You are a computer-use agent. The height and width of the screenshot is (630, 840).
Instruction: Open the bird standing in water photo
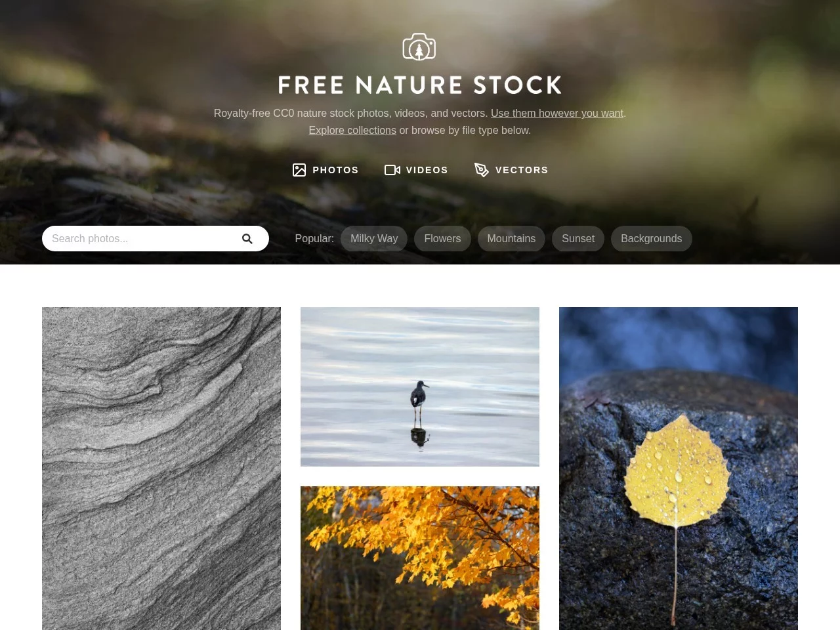pyautogui.click(x=420, y=387)
